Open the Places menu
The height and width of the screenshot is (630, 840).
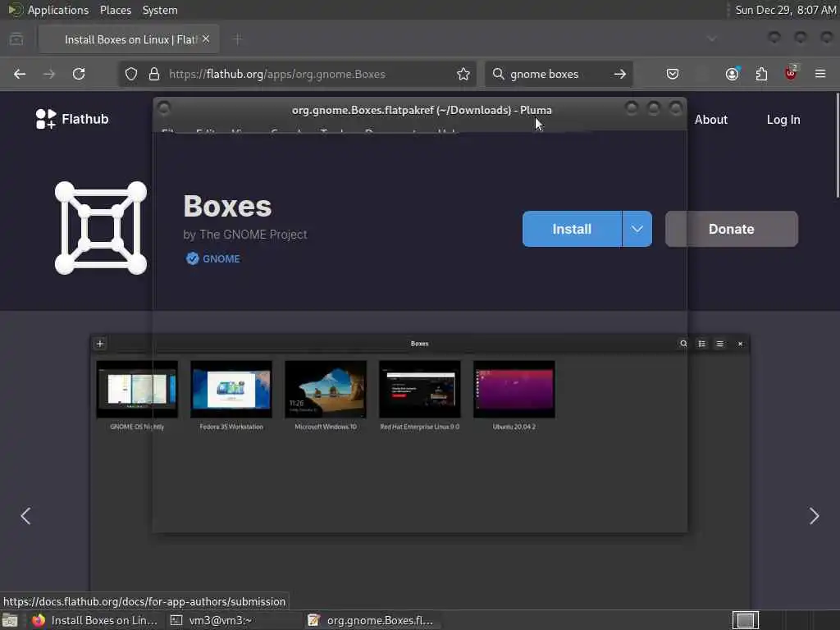click(x=115, y=10)
